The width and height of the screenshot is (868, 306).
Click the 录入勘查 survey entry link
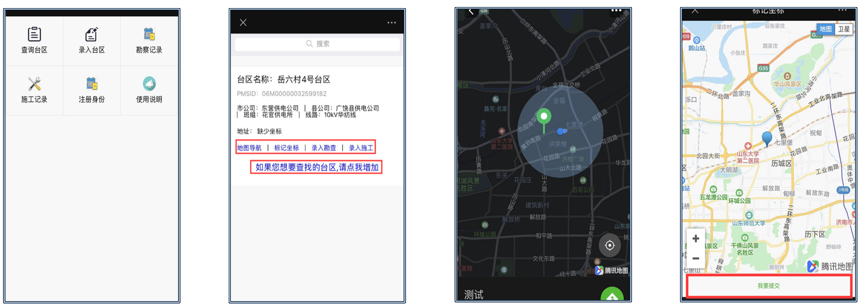pos(323,148)
